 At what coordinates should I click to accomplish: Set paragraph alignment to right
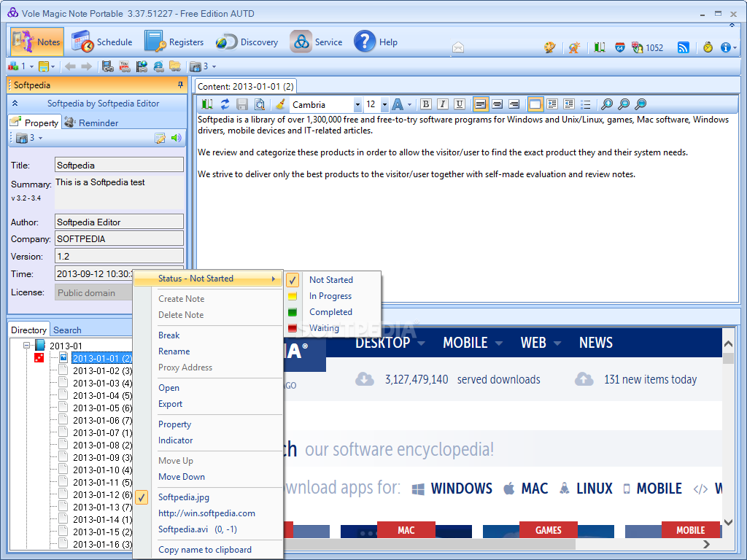pos(514,104)
